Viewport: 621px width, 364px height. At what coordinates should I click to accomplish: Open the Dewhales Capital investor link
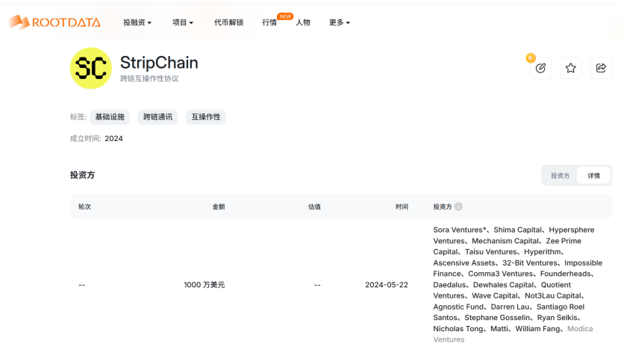point(503,285)
